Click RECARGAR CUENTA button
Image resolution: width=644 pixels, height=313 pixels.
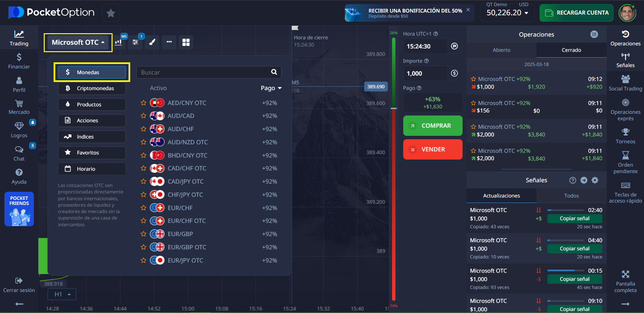[x=577, y=13]
